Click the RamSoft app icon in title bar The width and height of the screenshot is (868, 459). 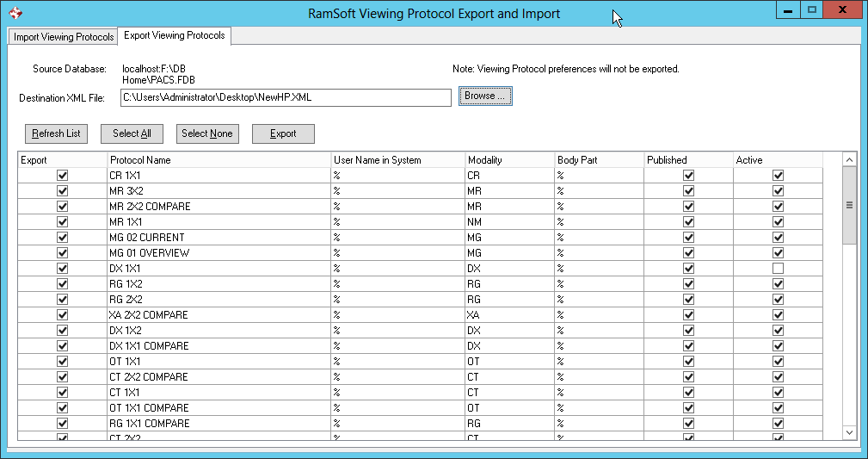pos(14,13)
